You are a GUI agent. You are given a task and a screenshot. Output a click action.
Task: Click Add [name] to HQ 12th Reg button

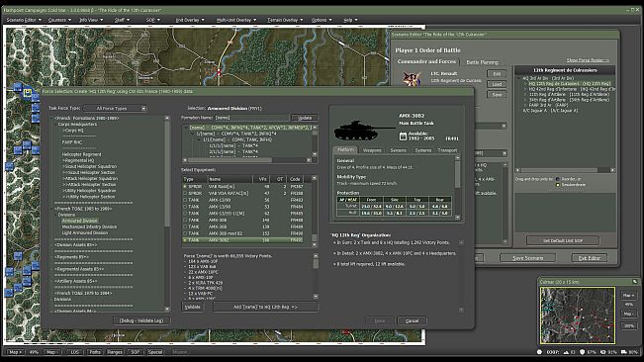(265, 307)
